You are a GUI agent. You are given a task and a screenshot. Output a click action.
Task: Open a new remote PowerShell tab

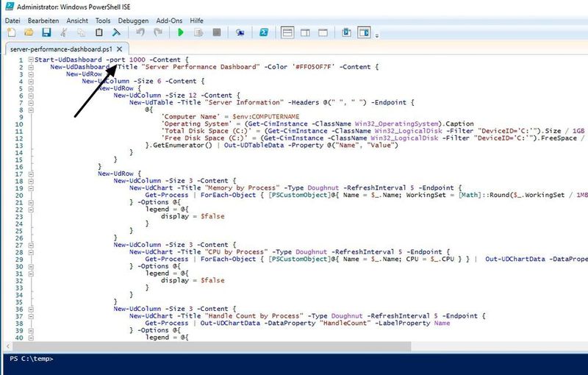pyautogui.click(x=240, y=32)
